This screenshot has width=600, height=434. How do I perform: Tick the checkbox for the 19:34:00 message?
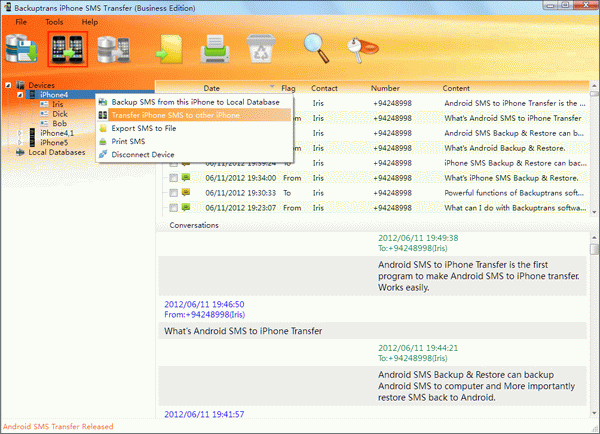[174, 178]
